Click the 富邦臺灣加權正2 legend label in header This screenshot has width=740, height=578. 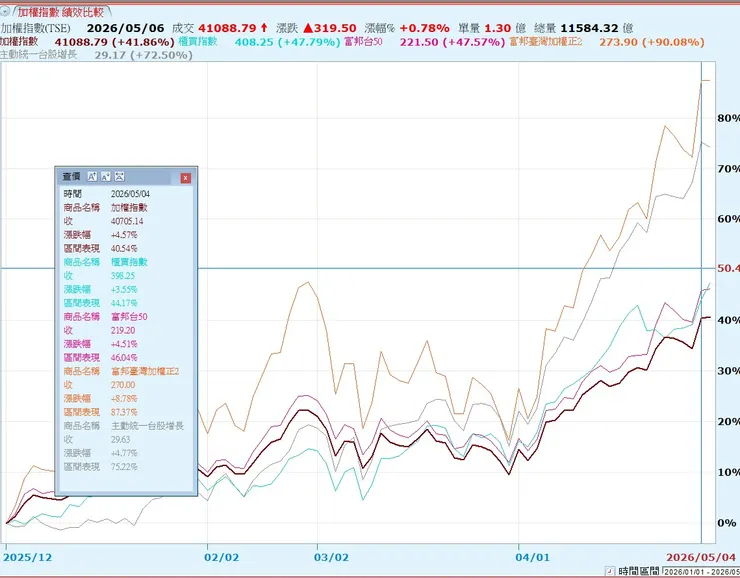point(546,42)
